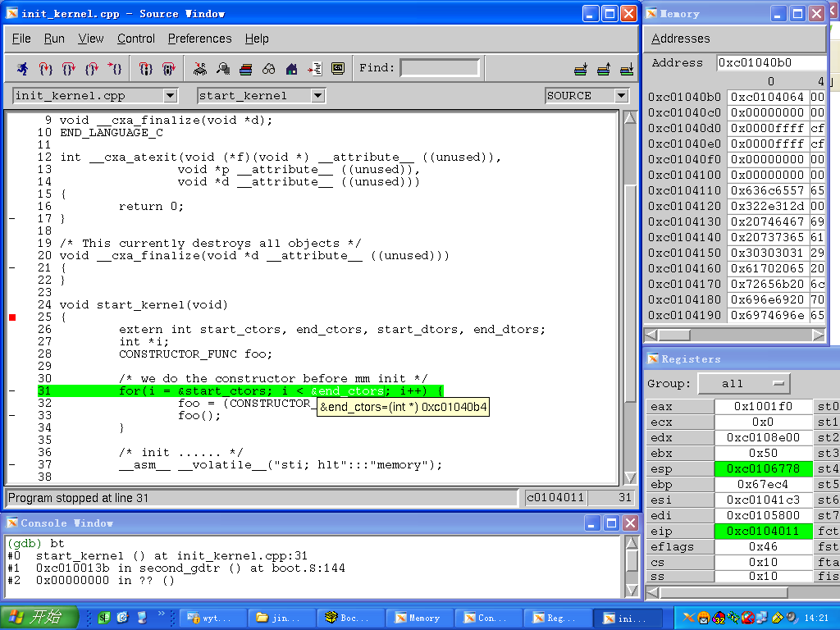The image size is (840, 630).
Task: Open the Run menu
Action: point(54,39)
